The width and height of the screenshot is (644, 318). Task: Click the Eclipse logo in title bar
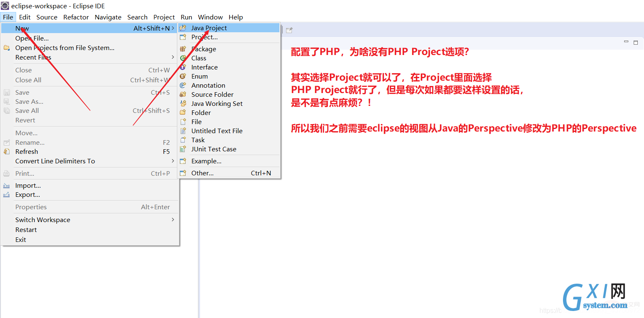click(x=5, y=6)
